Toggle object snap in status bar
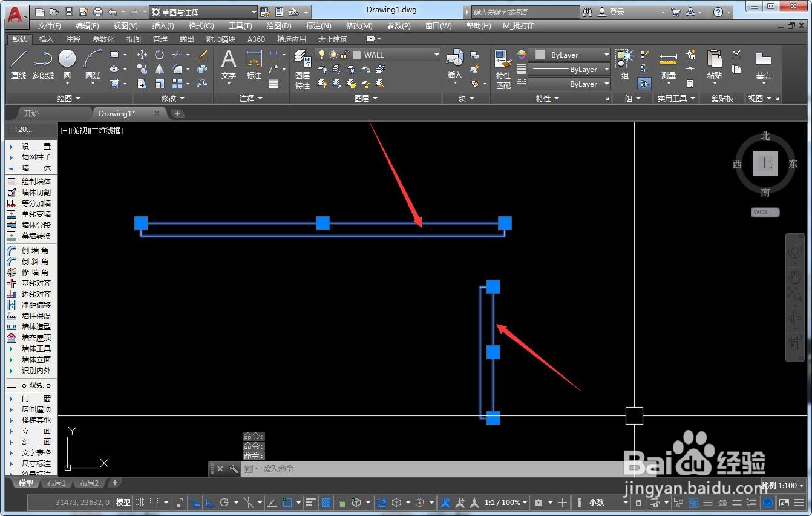 [x=287, y=502]
